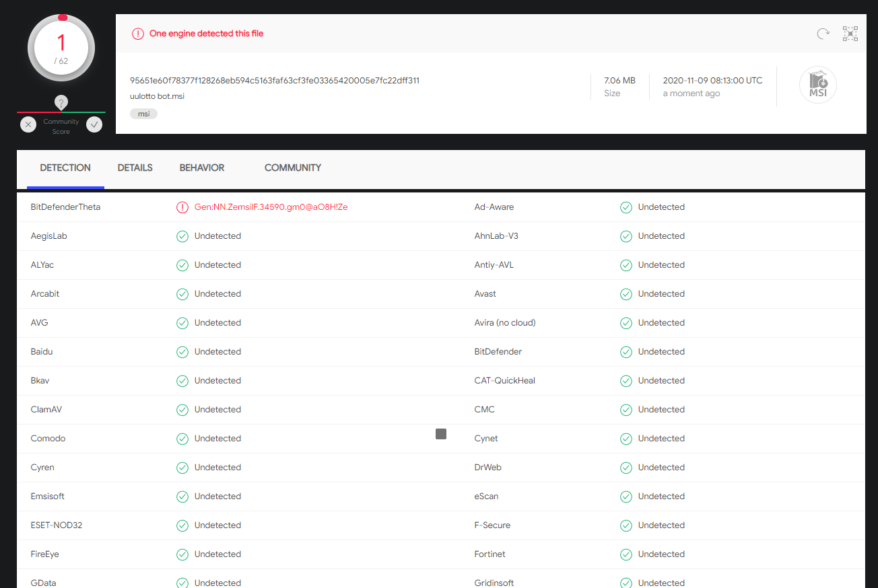Click the Bkav undetected check icon
The height and width of the screenshot is (588, 878).
tap(182, 381)
